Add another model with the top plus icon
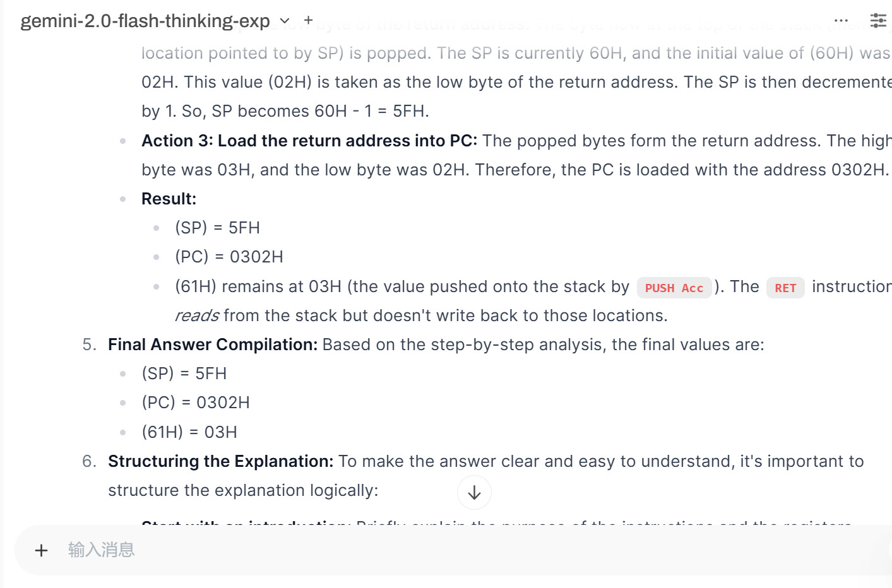This screenshot has width=892, height=588. tap(308, 20)
